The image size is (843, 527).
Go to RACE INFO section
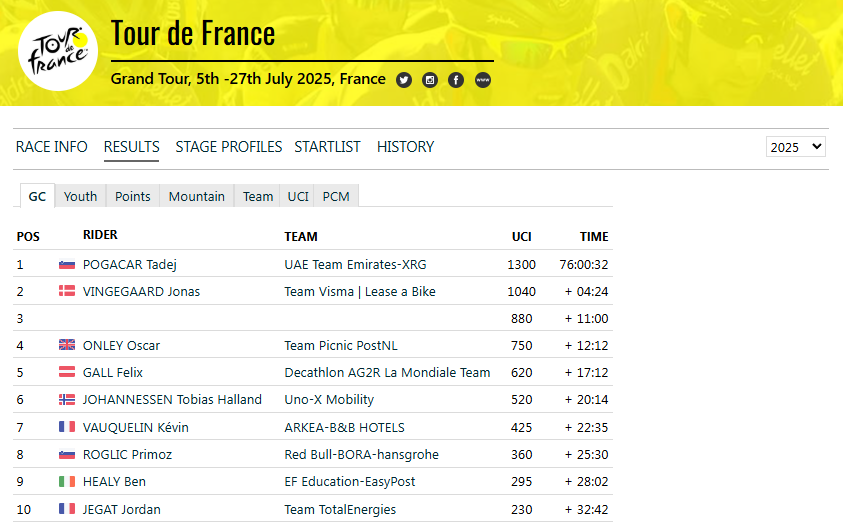(x=52, y=147)
